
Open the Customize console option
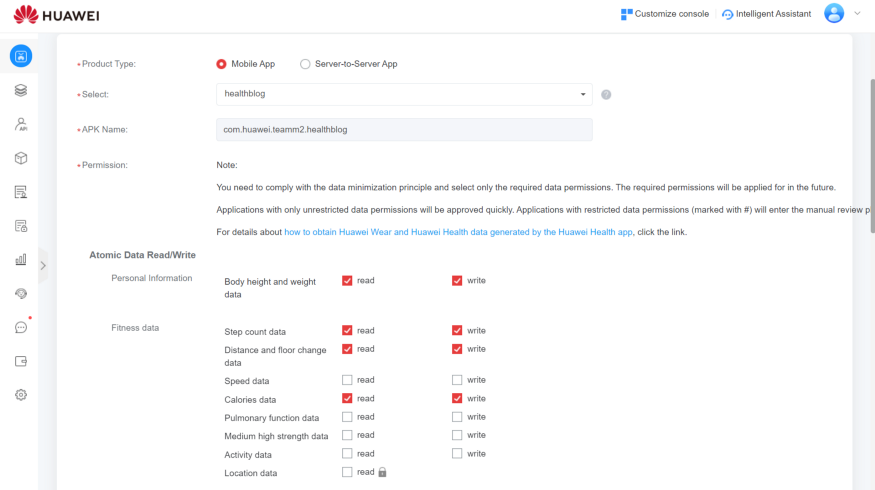click(665, 14)
